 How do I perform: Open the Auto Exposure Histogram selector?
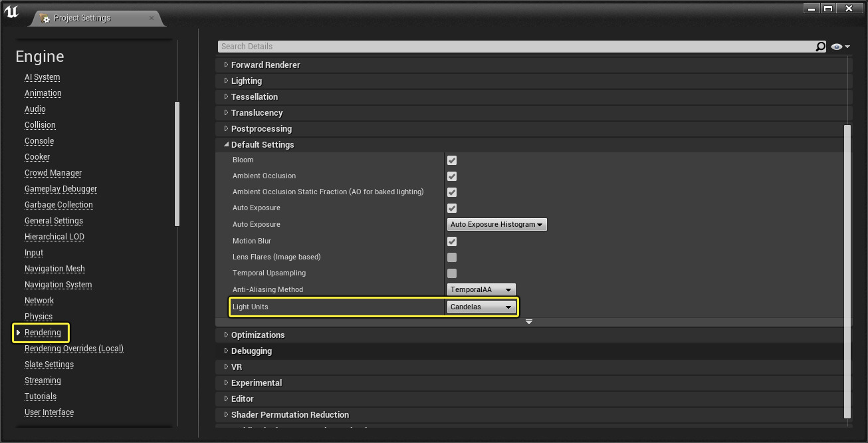pyautogui.click(x=496, y=224)
